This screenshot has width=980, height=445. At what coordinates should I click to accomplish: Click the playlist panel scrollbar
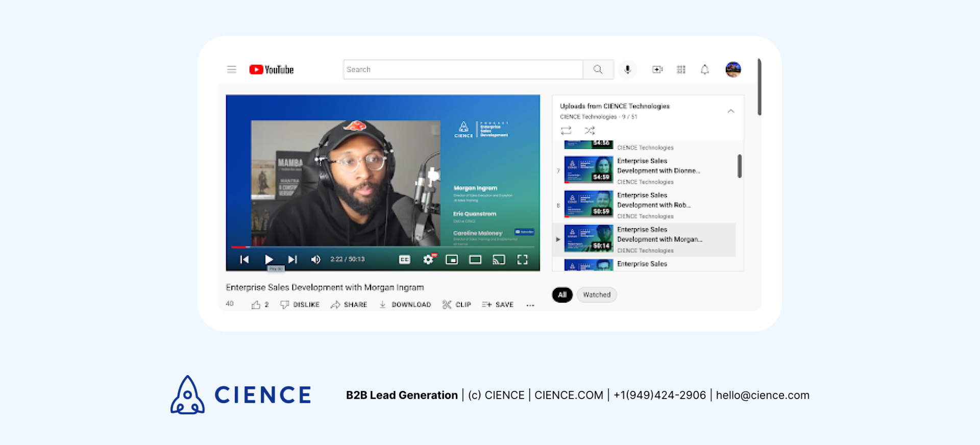tap(740, 166)
